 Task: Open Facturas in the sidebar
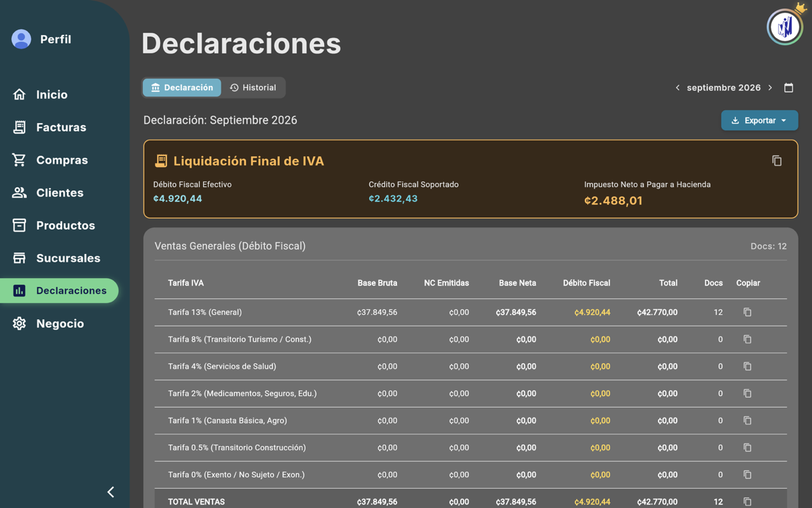[x=61, y=127]
